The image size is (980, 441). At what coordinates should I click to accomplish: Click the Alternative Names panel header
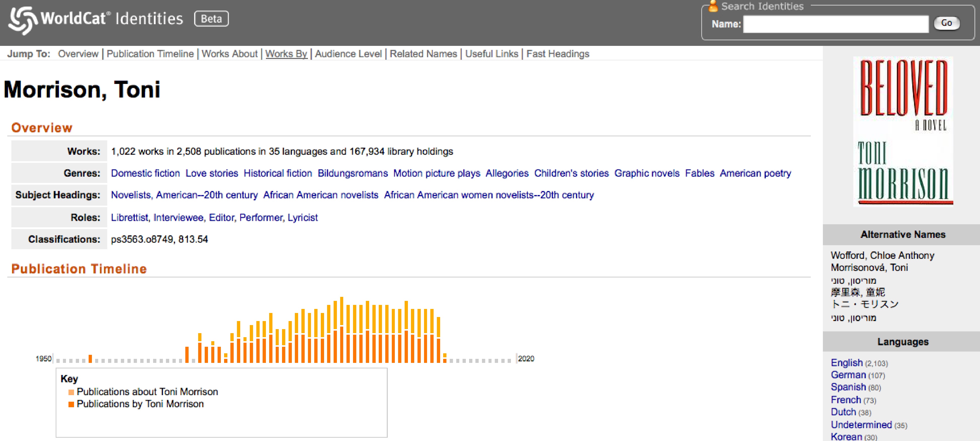coord(902,235)
